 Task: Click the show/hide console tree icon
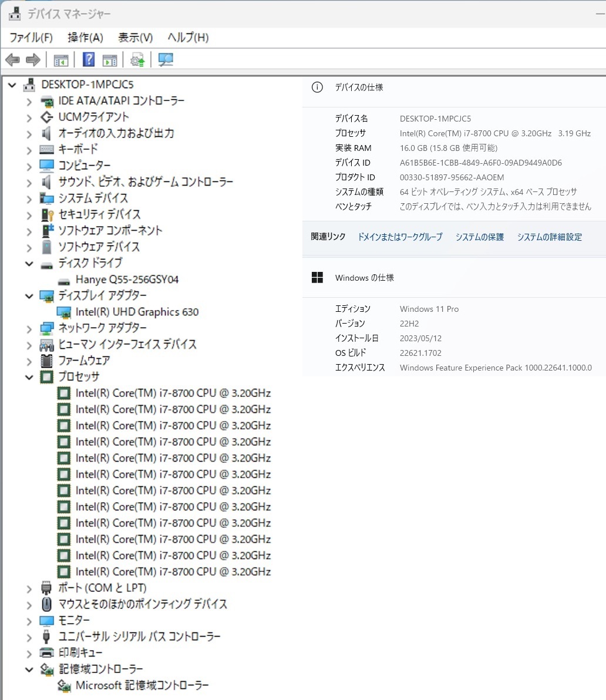[60, 60]
